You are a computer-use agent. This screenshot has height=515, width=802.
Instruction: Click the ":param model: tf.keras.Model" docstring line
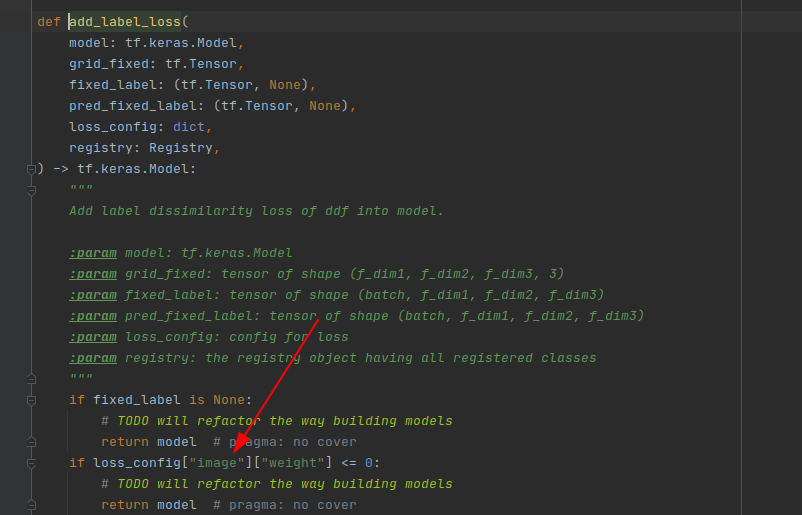(x=181, y=253)
